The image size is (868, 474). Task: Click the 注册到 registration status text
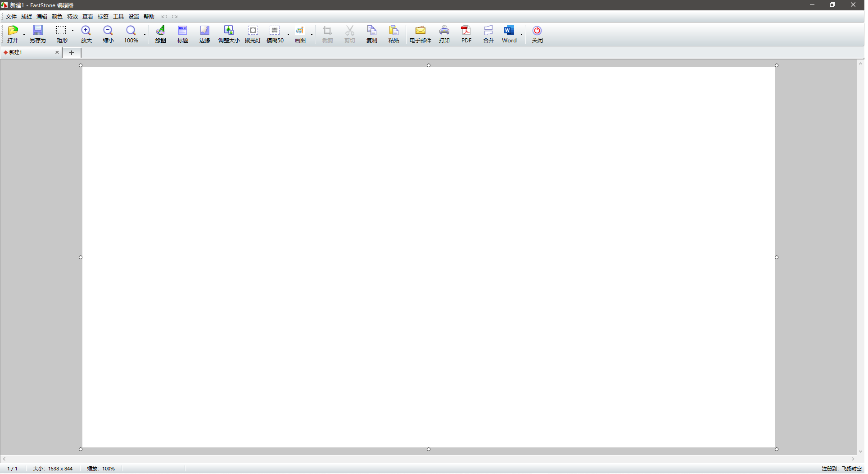click(842, 469)
